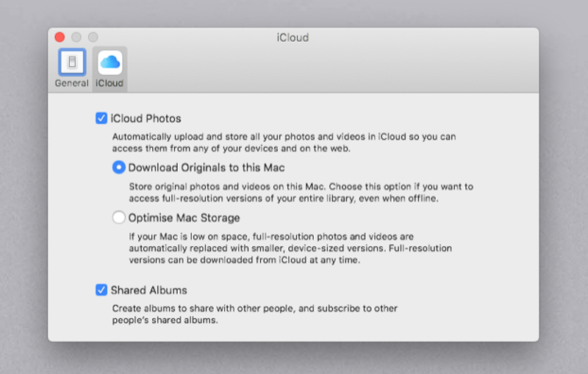
Task: Click the Download Originals description text
Action: (301, 193)
